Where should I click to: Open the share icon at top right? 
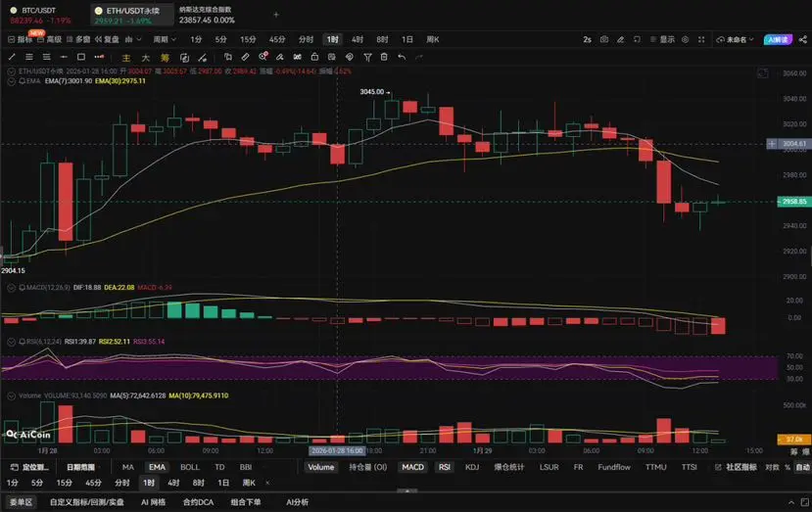802,39
